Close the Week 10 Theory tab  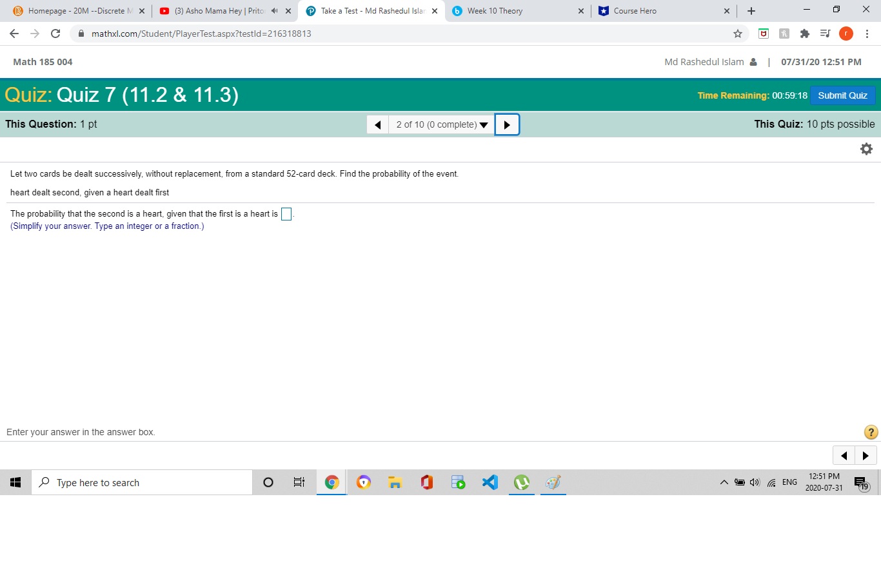(x=580, y=11)
